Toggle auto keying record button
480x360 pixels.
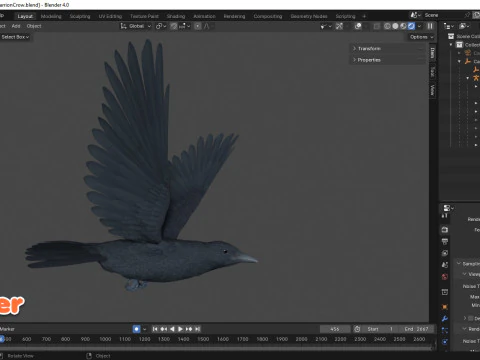136,329
